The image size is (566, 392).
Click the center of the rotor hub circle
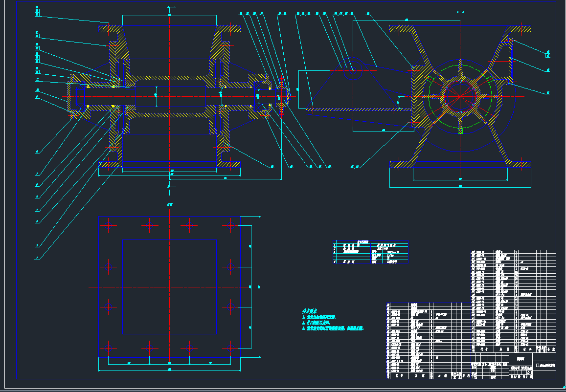click(460, 96)
